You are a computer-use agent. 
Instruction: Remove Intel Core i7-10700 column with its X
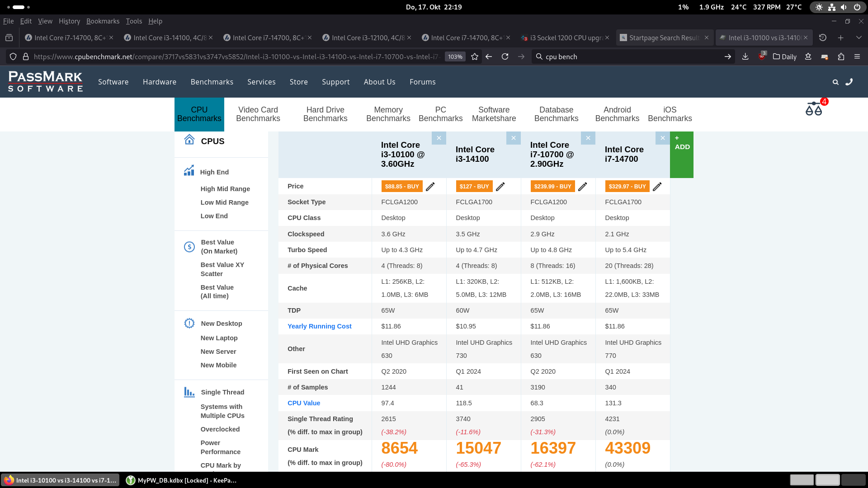(x=588, y=138)
